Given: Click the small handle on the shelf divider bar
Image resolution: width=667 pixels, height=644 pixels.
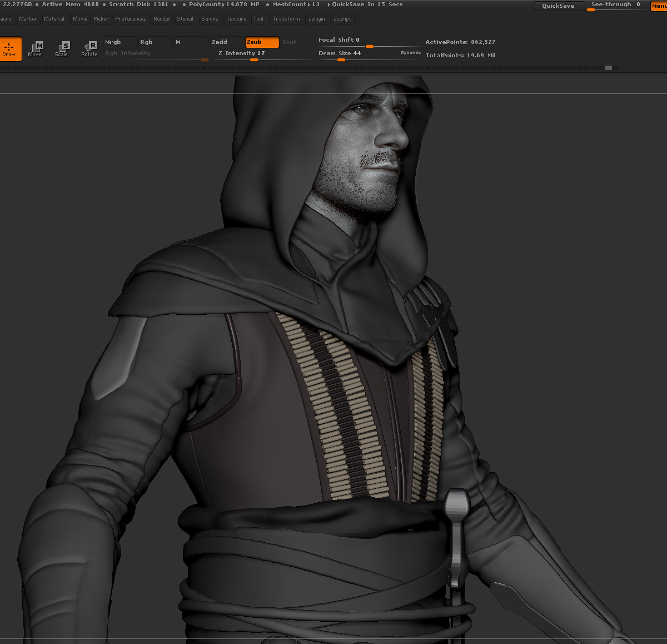Looking at the screenshot, I should [x=609, y=68].
